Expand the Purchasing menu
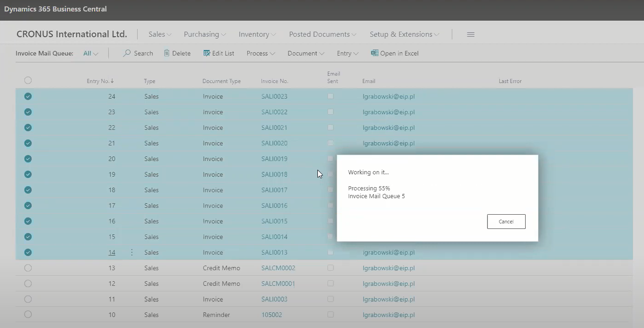Viewport: 644px width, 328px height. (205, 34)
